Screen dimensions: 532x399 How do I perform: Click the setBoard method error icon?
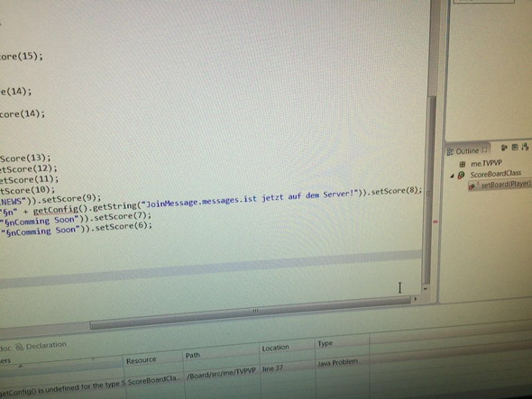[472, 186]
